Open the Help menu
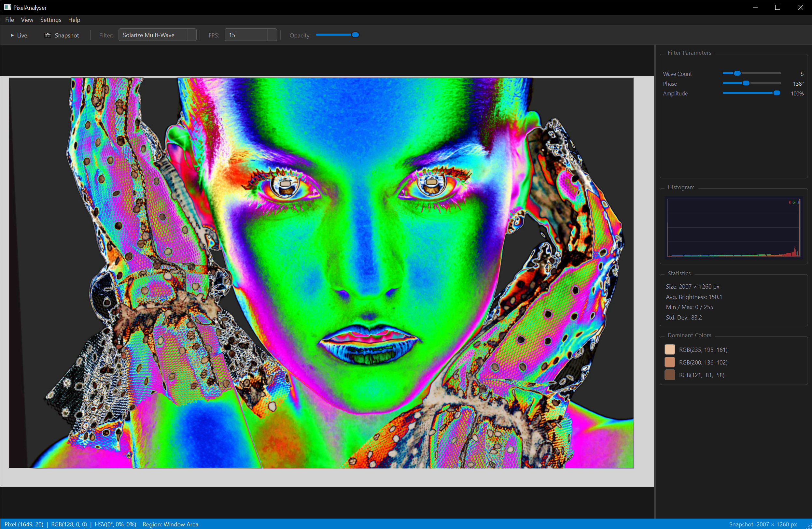The width and height of the screenshot is (812, 529). tap(74, 20)
